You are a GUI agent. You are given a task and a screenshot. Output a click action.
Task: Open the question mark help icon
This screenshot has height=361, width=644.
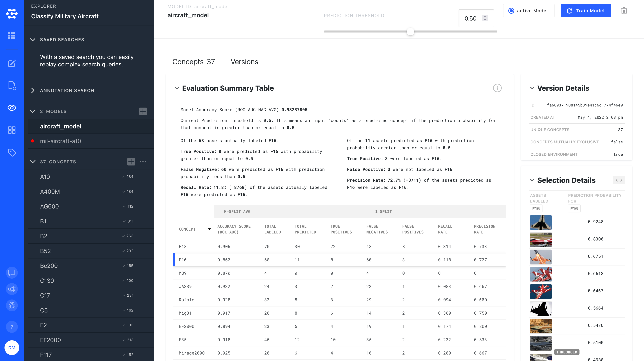[12, 327]
